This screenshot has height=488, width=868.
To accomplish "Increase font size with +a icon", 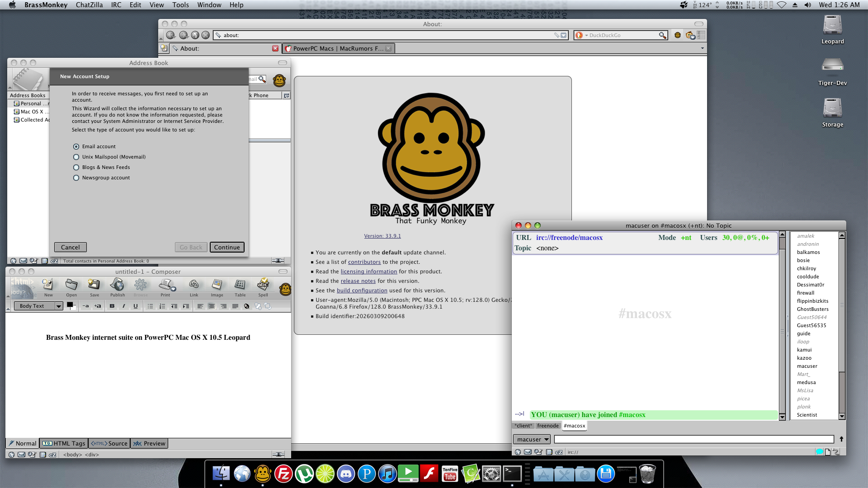I will [x=98, y=306].
